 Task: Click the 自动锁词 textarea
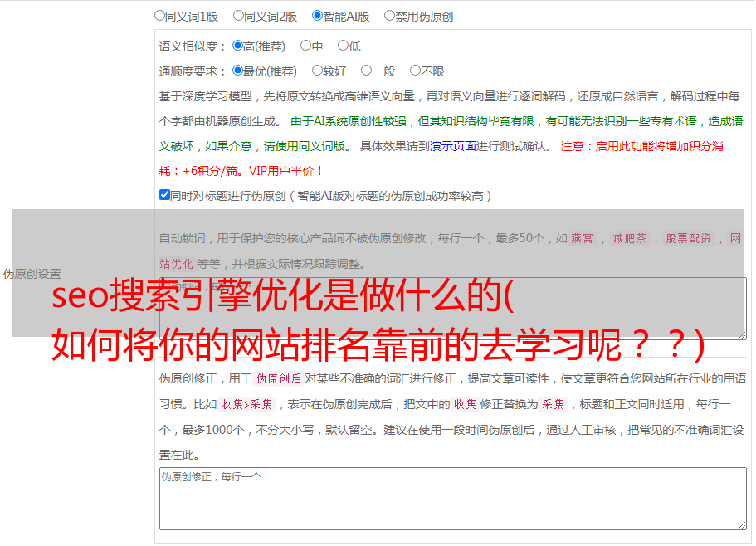[x=453, y=308]
